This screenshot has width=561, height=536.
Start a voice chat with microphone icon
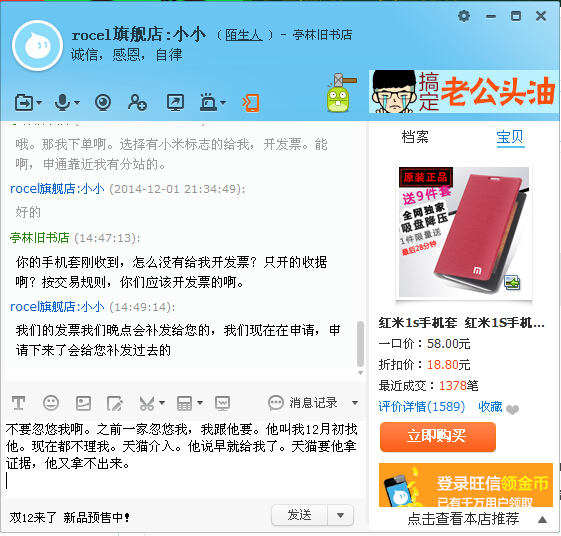(63, 103)
